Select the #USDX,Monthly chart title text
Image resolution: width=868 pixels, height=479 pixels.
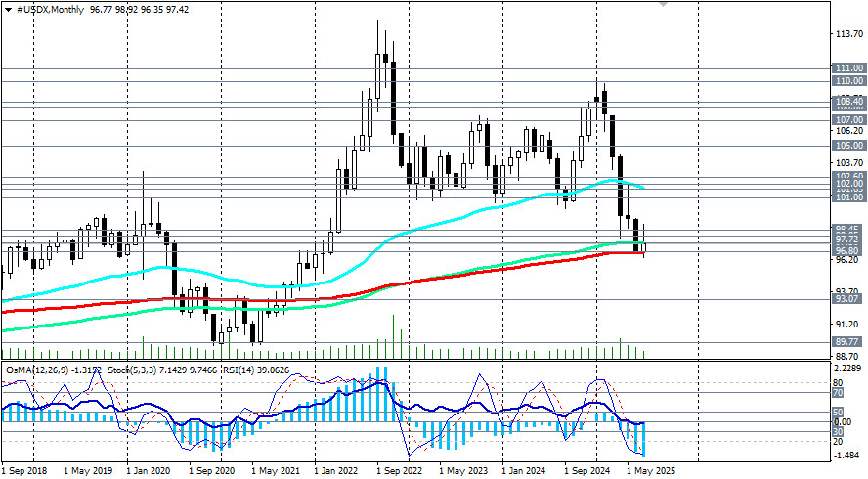[x=50, y=10]
